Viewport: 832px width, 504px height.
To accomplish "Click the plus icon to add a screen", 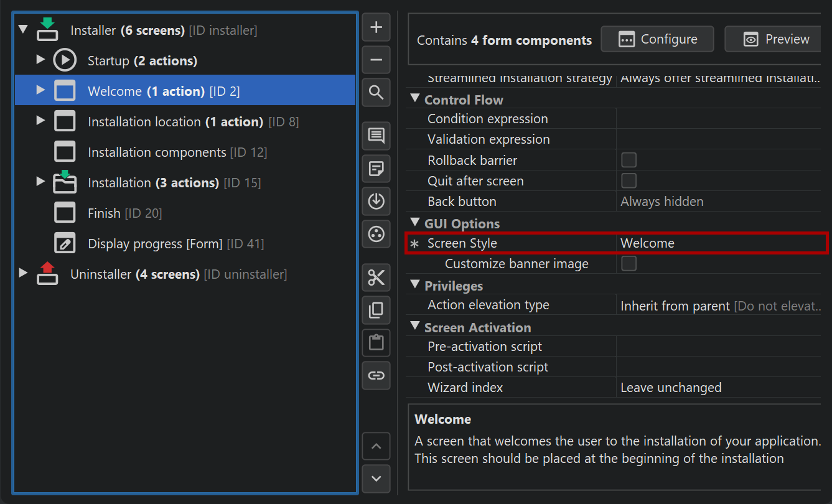I will (376, 27).
